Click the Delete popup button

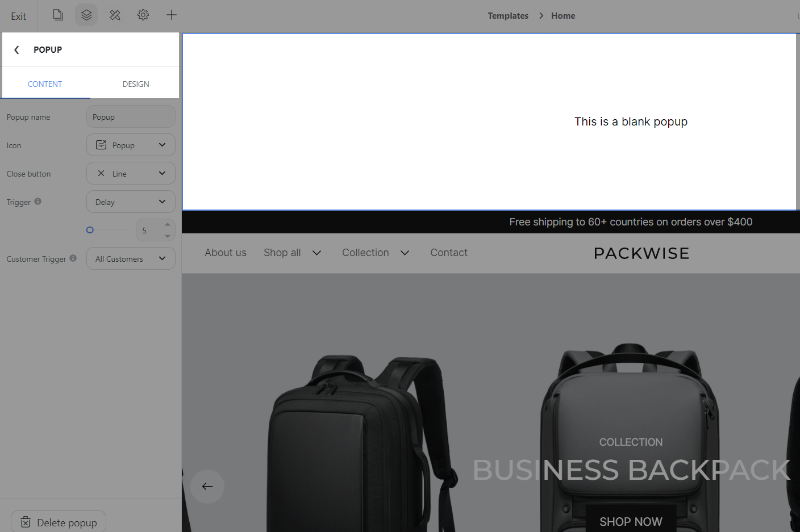59,522
